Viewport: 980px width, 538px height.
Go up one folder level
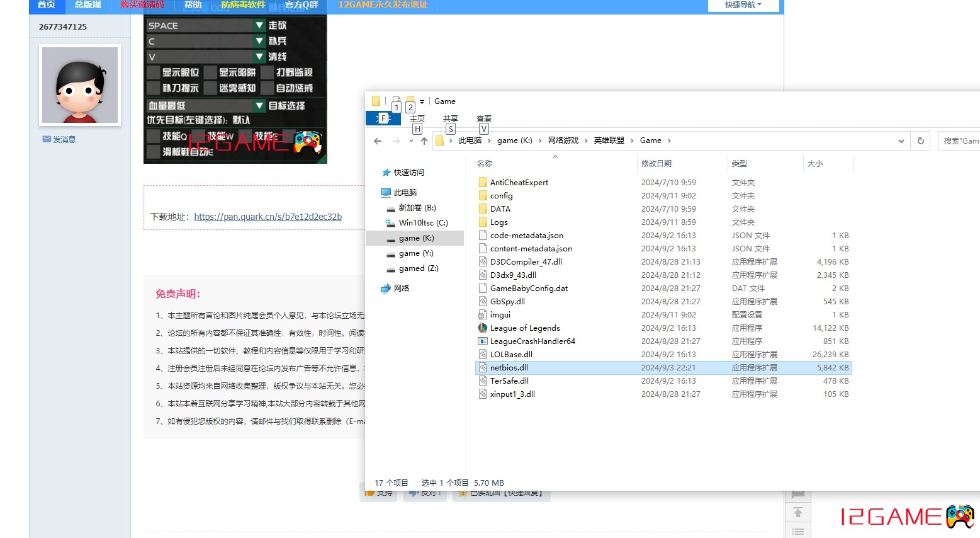424,140
